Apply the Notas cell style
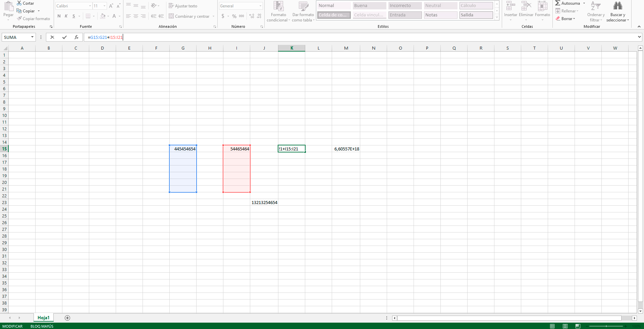Image resolution: width=644 pixels, height=329 pixels. tap(440, 15)
